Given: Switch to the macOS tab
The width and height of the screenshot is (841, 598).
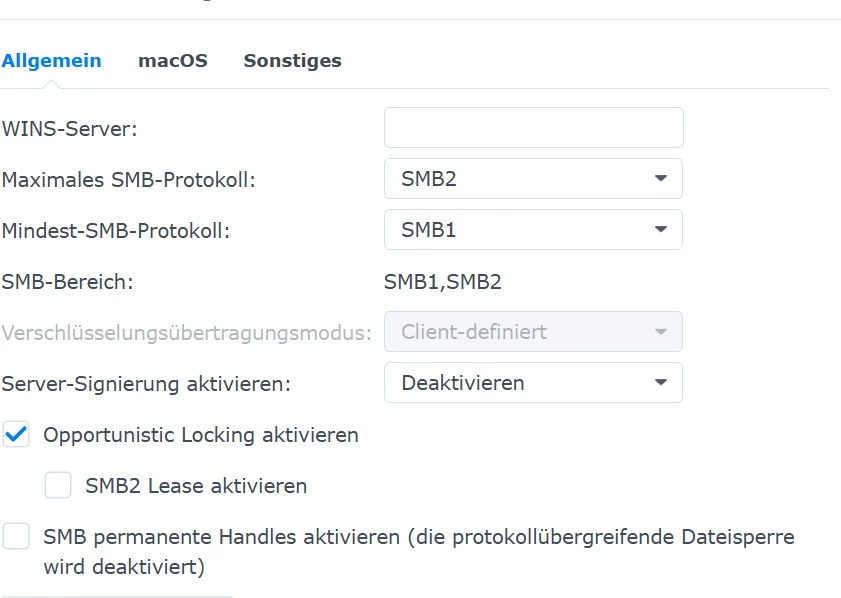Looking at the screenshot, I should click(173, 61).
